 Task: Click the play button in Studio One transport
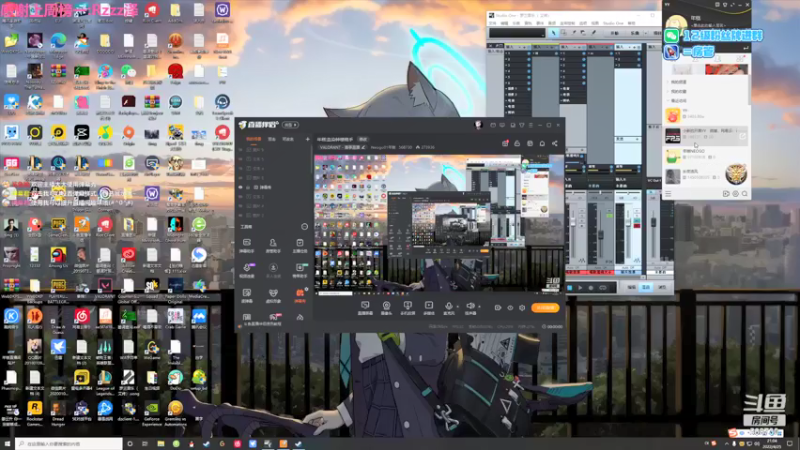[x=580, y=288]
